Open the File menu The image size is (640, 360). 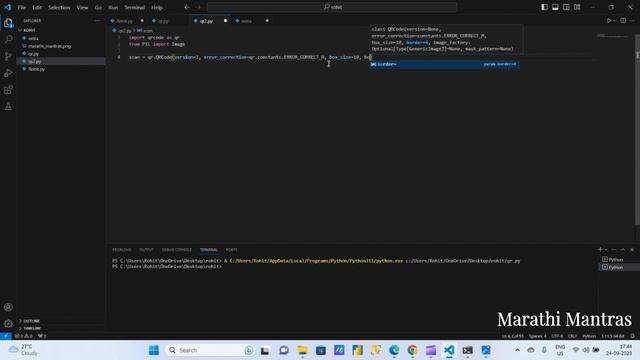22,7
